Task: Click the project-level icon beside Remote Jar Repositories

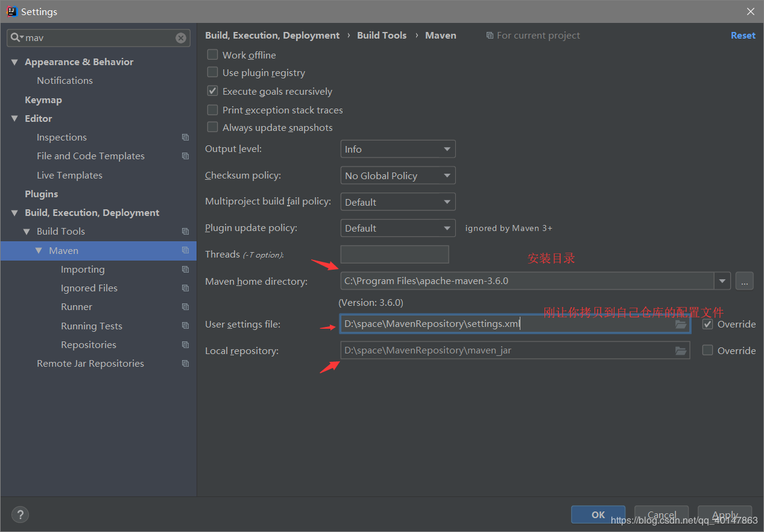Action: 185,364
